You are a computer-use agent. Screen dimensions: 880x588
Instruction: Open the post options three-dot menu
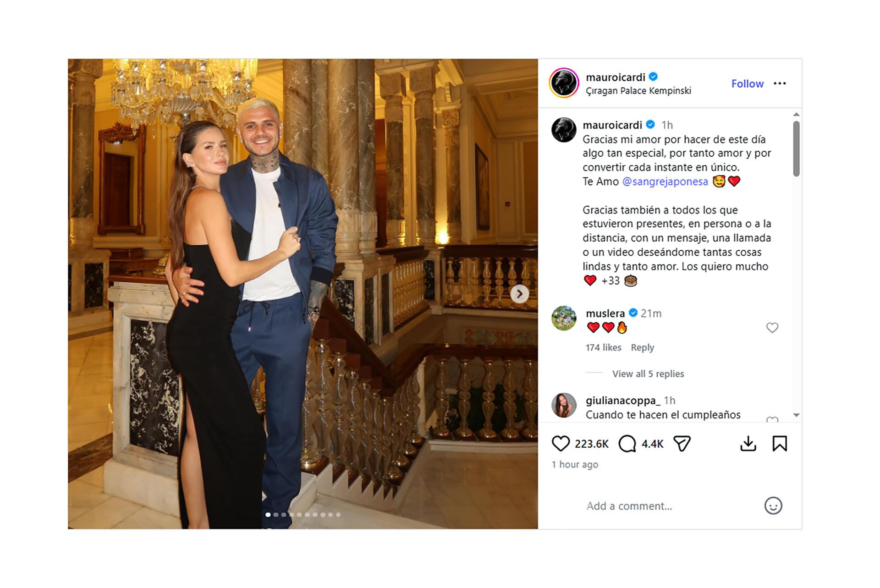[x=780, y=83]
